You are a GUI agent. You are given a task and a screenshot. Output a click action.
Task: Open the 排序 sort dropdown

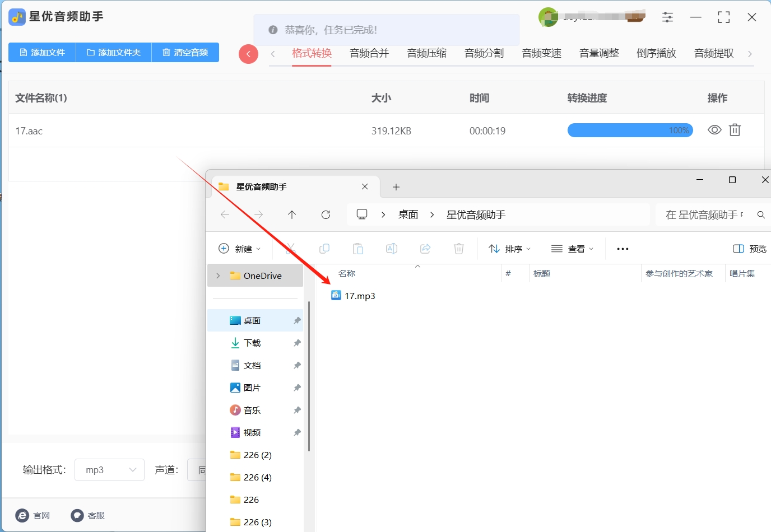(509, 249)
